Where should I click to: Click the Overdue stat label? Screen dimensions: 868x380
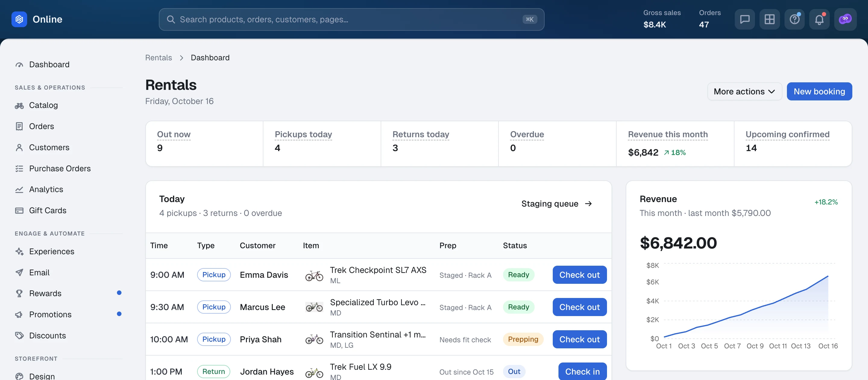[x=527, y=134]
